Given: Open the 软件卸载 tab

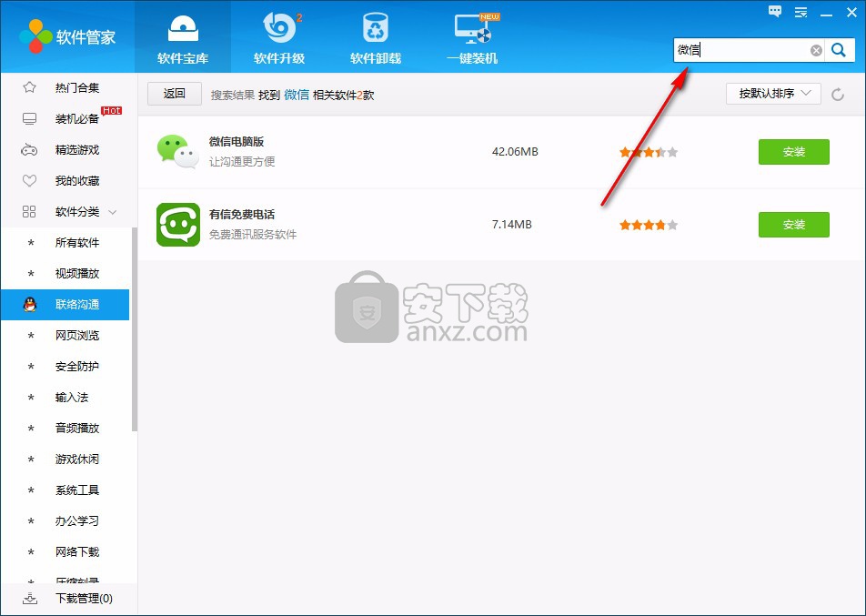Looking at the screenshot, I should [x=376, y=37].
